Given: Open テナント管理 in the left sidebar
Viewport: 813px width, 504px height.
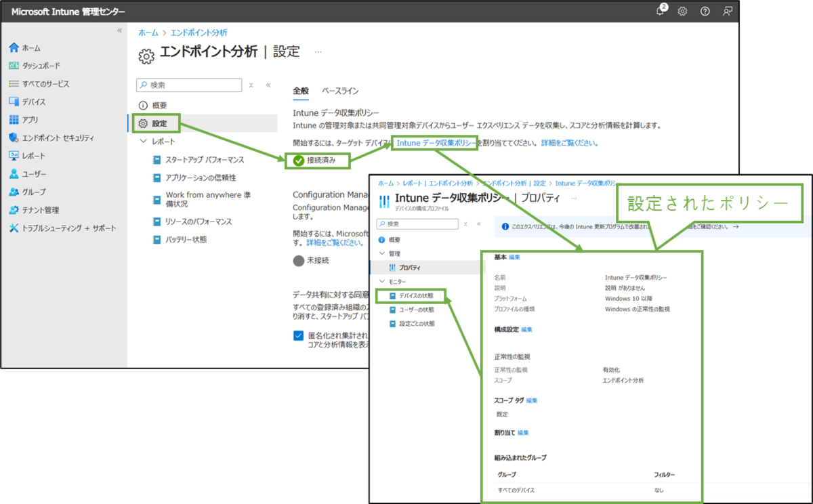Looking at the screenshot, I should click(34, 210).
